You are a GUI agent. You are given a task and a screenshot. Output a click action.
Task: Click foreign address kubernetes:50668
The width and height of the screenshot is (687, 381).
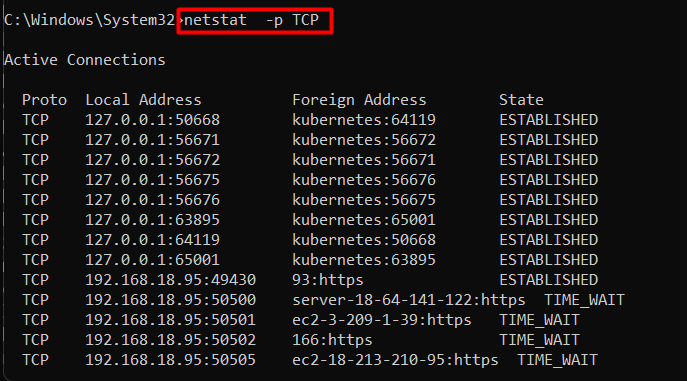(x=364, y=240)
